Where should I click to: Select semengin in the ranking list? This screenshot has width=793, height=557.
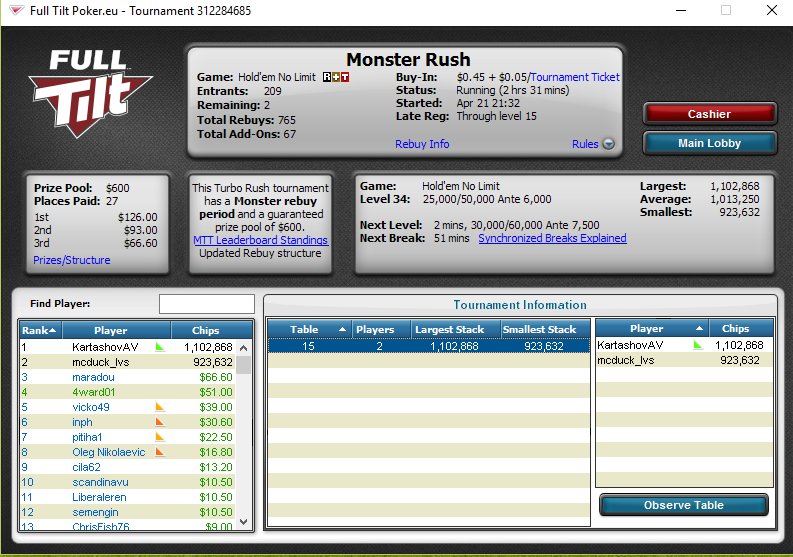coord(127,512)
